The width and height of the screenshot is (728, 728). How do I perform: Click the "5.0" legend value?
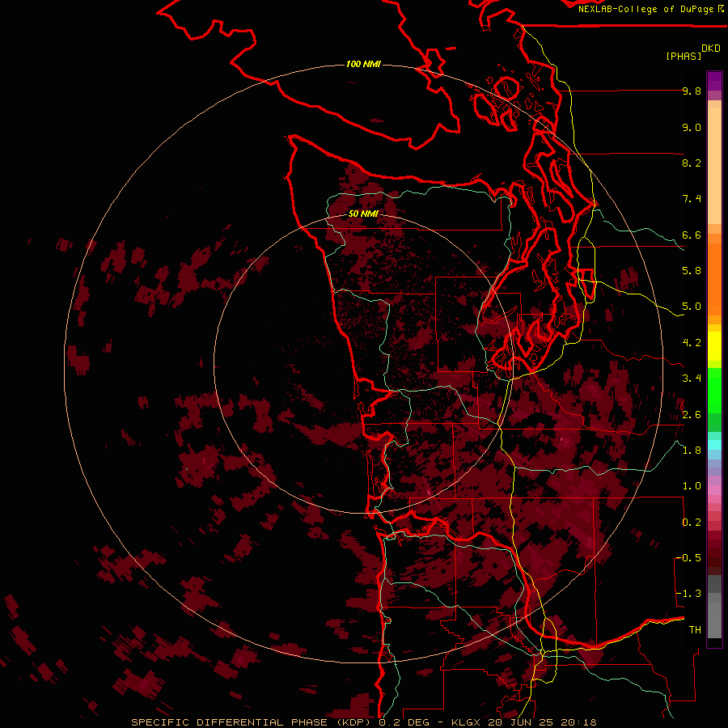pos(692,307)
